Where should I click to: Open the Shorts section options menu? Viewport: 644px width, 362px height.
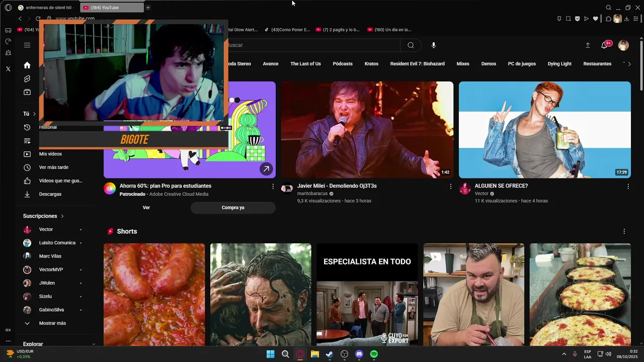tap(624, 231)
